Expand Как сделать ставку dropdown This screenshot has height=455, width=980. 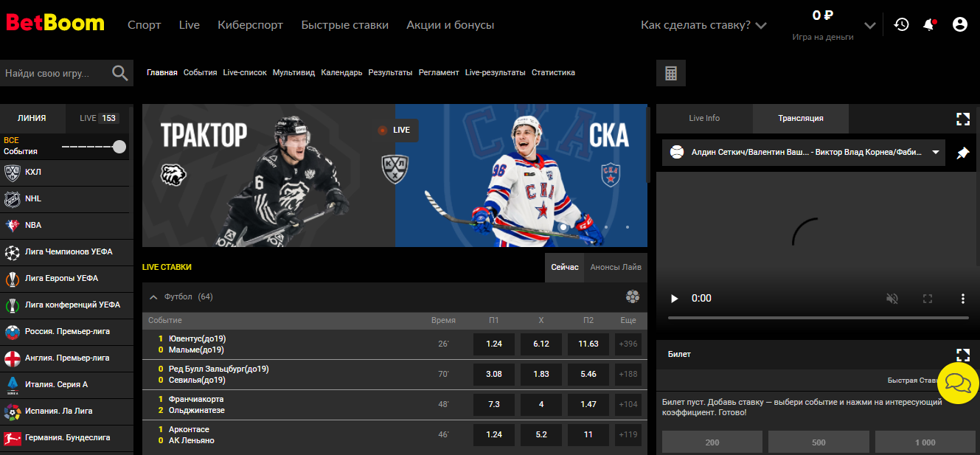click(703, 25)
